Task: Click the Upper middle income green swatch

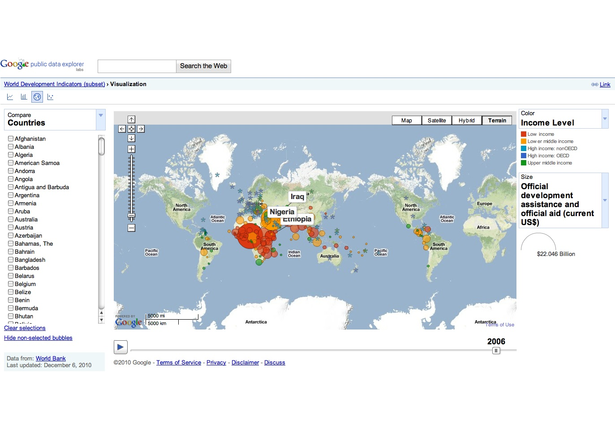Action: pos(523,163)
